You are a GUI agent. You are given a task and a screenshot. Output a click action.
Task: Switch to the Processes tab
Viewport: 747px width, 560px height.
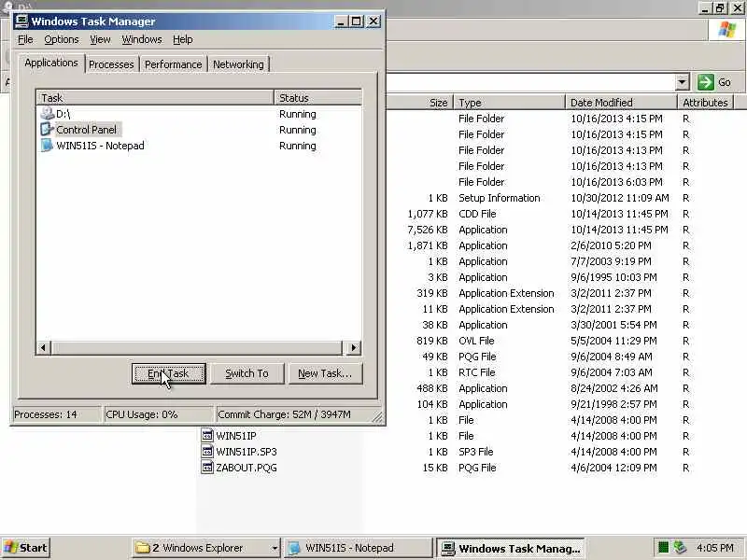(111, 64)
